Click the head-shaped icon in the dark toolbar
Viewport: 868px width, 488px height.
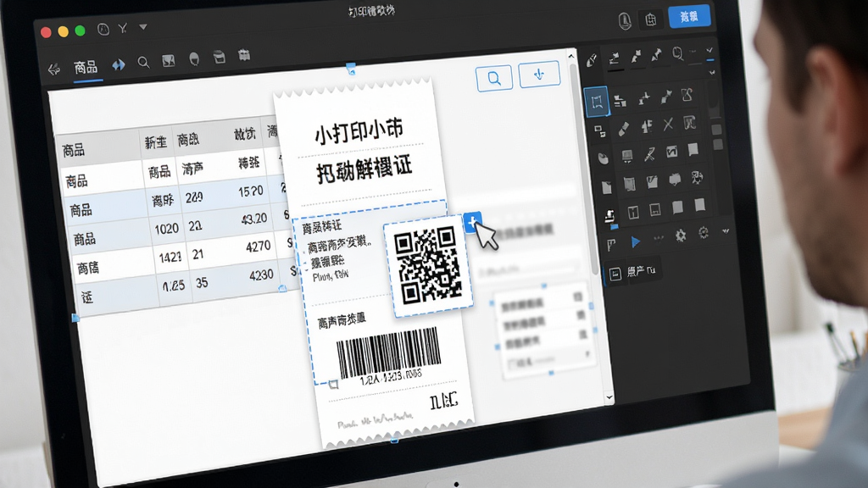(194, 58)
